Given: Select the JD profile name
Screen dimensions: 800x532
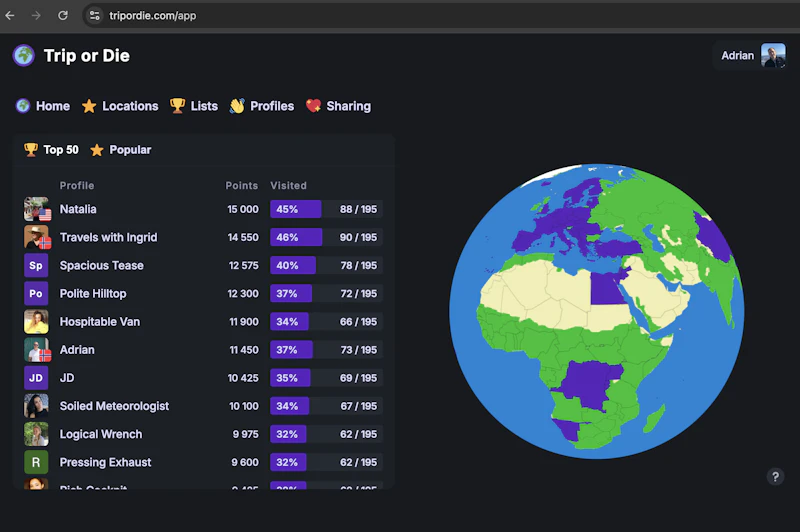Looking at the screenshot, I should (x=67, y=378).
